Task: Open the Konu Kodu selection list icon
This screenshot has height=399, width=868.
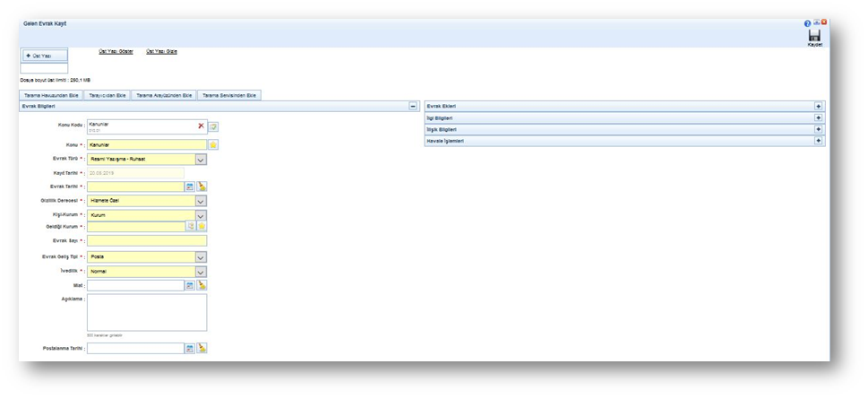Action: 213,127
